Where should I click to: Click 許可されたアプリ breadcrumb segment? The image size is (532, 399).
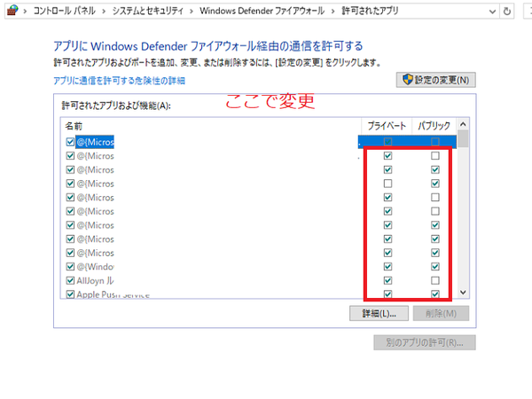[x=370, y=11]
